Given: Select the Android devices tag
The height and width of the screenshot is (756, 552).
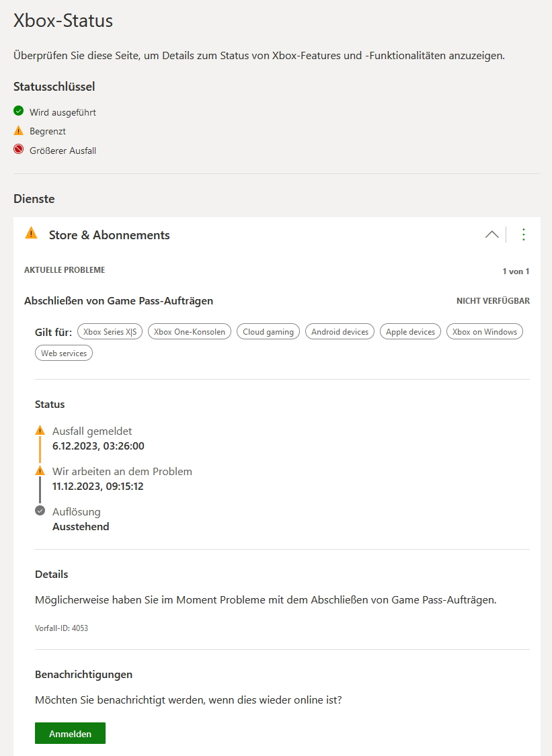Looking at the screenshot, I should (340, 332).
